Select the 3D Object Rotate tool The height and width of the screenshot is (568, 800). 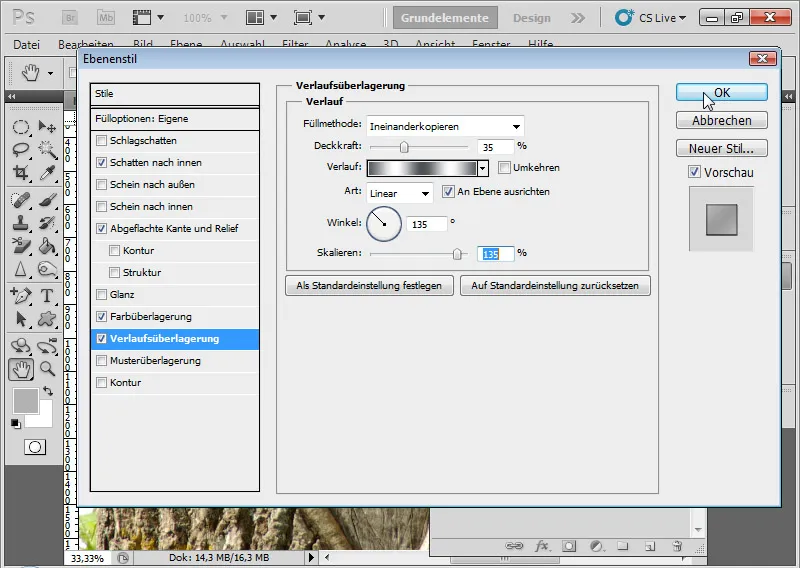coord(20,345)
